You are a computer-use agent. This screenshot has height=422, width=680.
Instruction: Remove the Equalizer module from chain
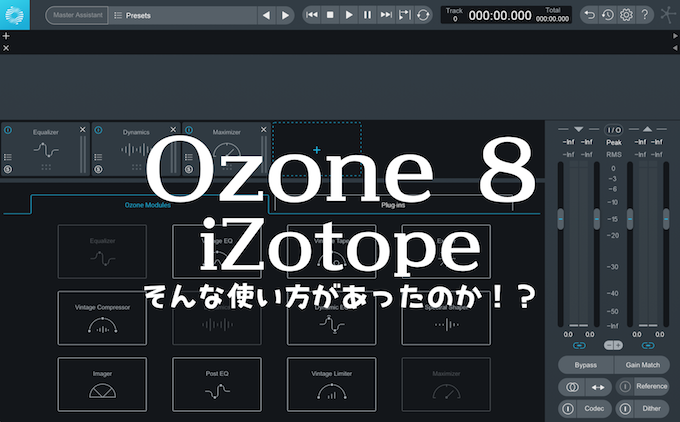click(x=82, y=130)
